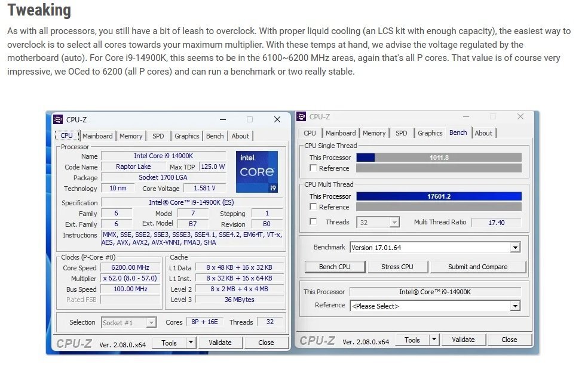Click Tools button in left CPU-Z window
The image size is (588, 370).
(169, 343)
